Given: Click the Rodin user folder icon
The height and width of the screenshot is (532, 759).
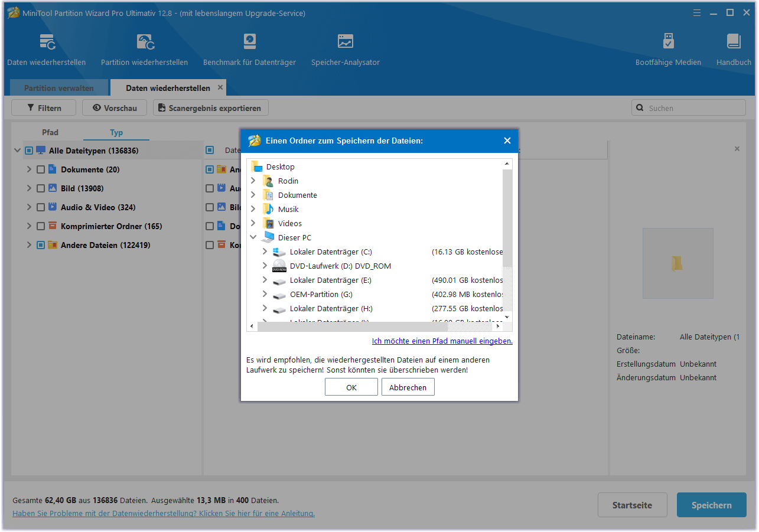Looking at the screenshot, I should coord(268,181).
